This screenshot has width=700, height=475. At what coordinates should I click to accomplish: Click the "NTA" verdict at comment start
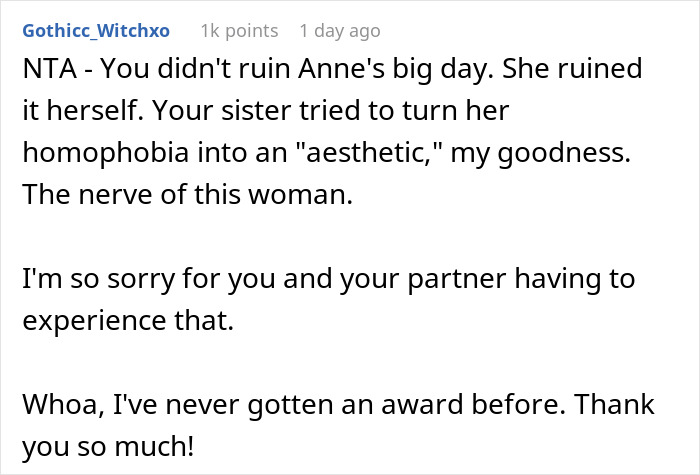(x=45, y=70)
